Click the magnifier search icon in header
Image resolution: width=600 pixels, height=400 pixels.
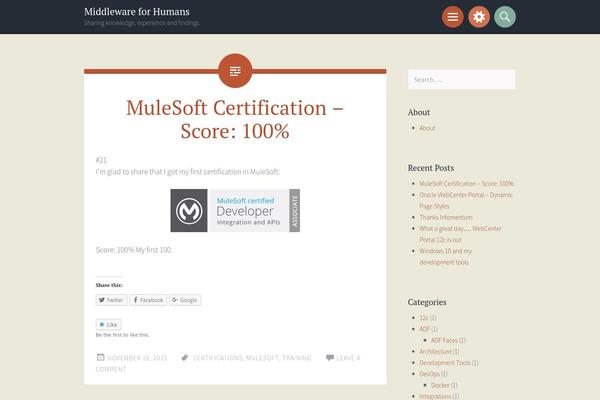[505, 17]
